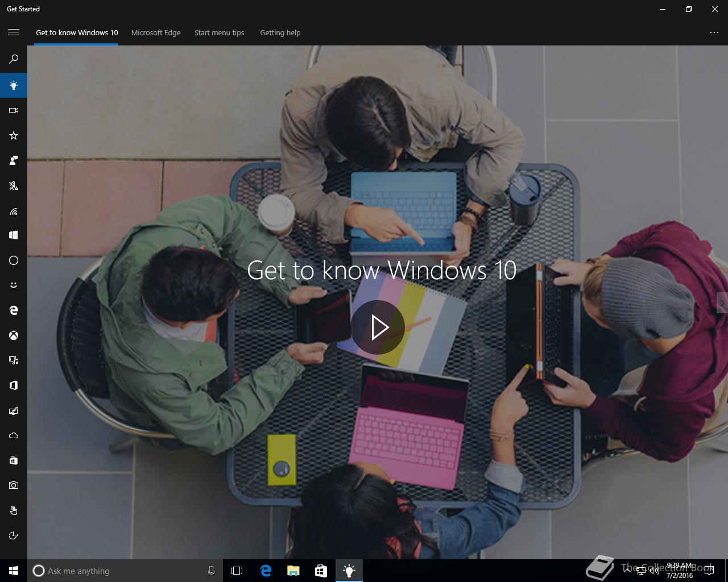
Task: Open the network status tray icon
Action: pyautogui.click(x=642, y=571)
